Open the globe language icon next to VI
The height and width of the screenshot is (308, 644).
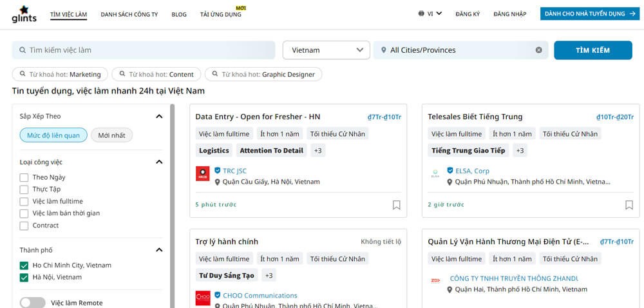point(421,14)
